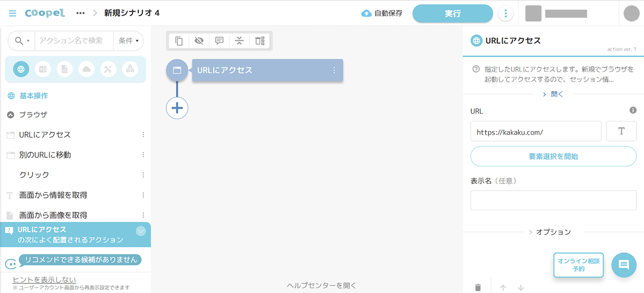Image resolution: width=644 pixels, height=293 pixels.
Task: Click the plus button to add an action
Action: (x=177, y=108)
